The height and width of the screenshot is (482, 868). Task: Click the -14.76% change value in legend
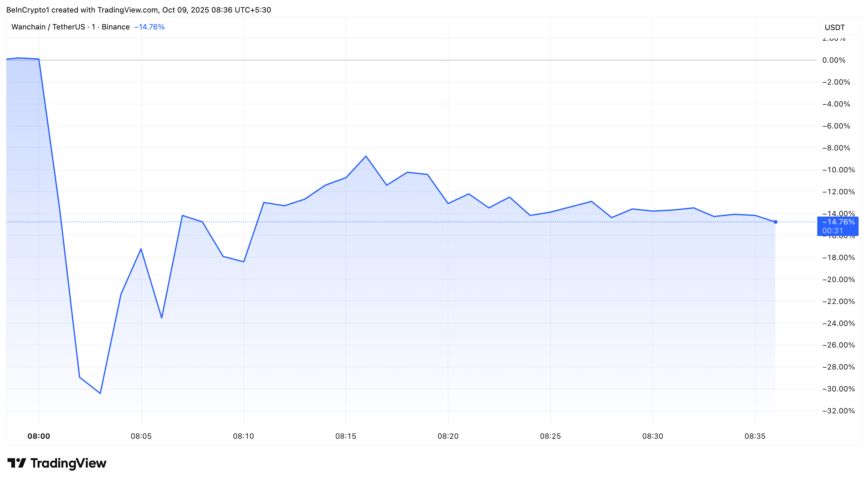(149, 27)
